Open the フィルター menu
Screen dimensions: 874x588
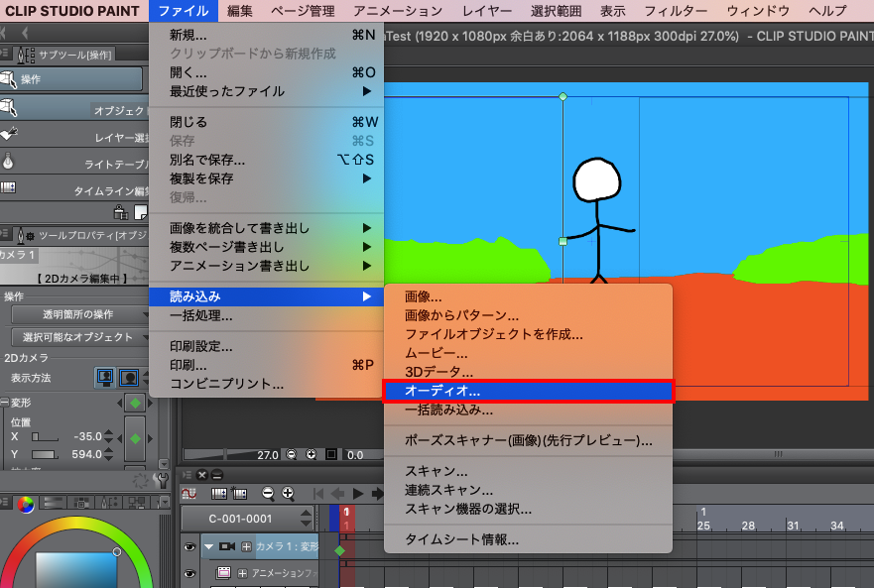point(676,11)
